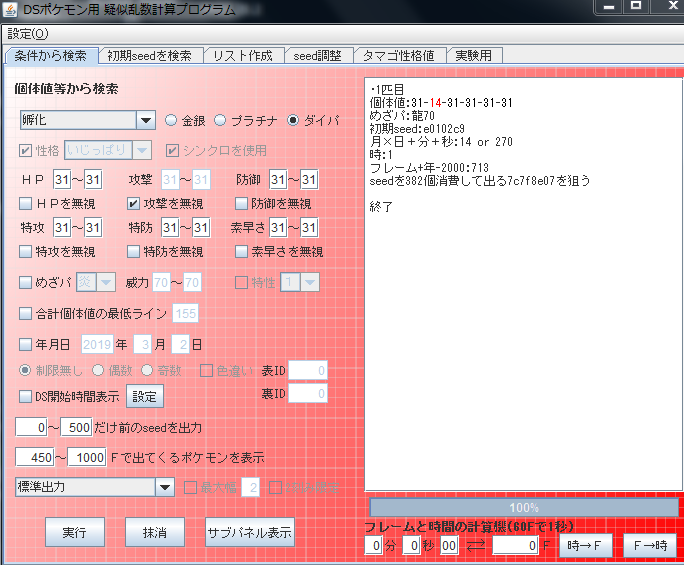Enable the 年月日 date checkbox
The image size is (684, 565).
click(26, 344)
